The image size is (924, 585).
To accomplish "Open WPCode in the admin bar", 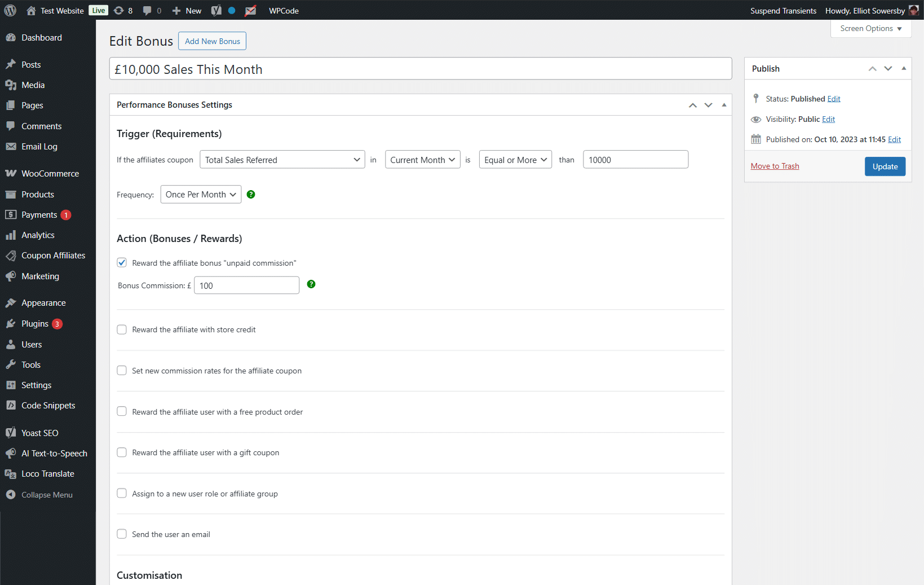I will [x=284, y=10].
